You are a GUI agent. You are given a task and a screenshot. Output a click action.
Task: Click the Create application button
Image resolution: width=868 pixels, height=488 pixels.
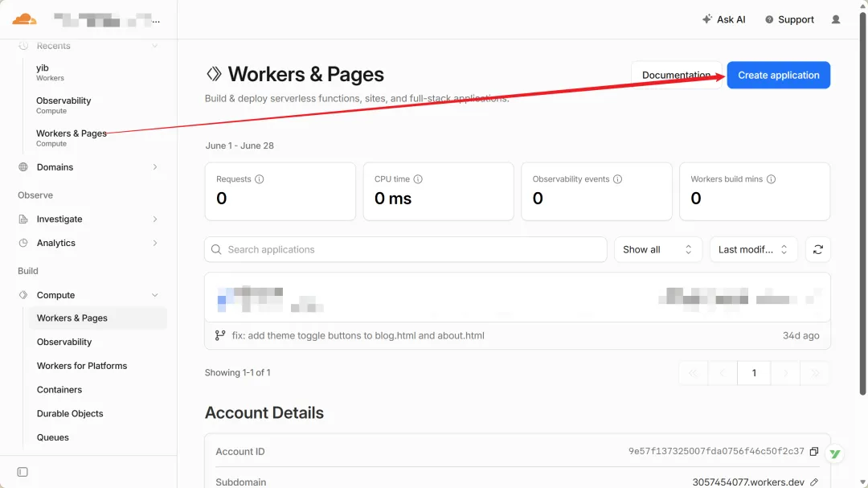pos(778,75)
